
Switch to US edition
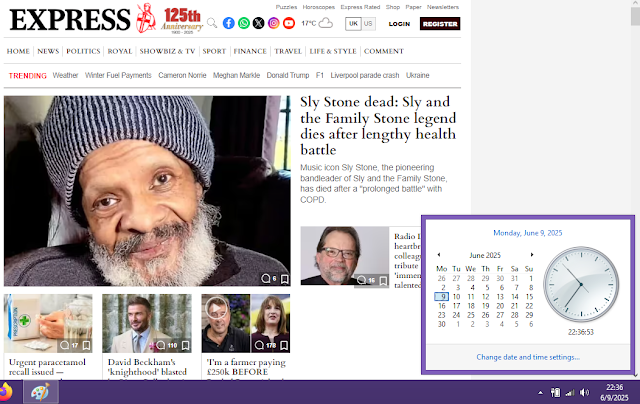point(368,24)
